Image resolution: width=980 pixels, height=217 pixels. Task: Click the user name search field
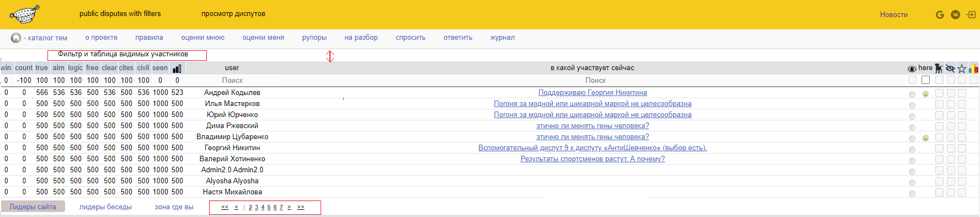[x=232, y=80]
